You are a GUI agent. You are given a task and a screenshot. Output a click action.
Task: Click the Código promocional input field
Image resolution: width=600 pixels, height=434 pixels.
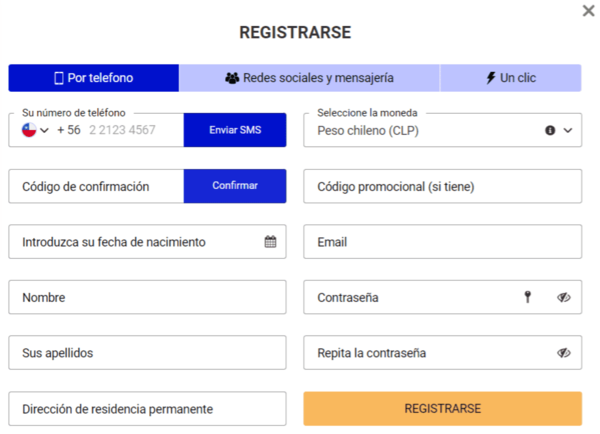tap(442, 186)
